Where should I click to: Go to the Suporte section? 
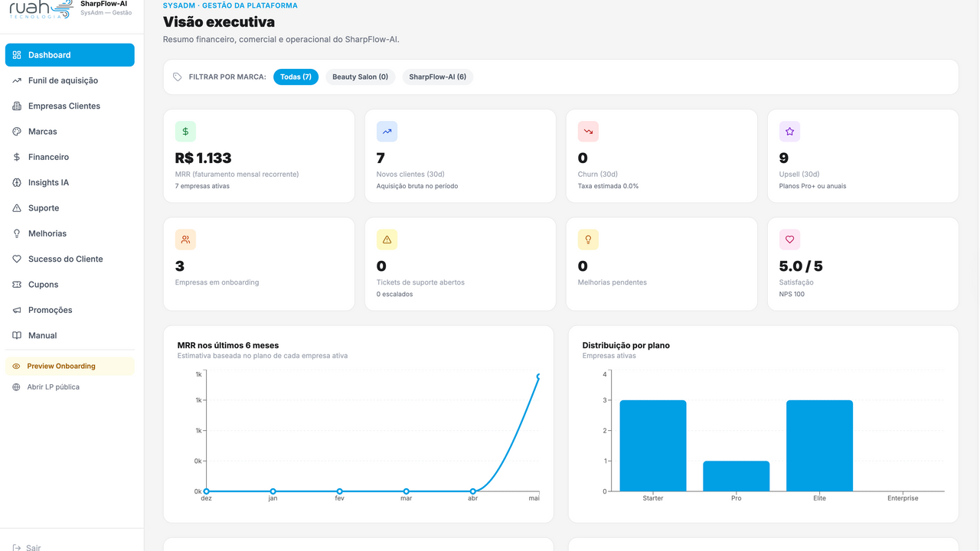tap(70, 208)
